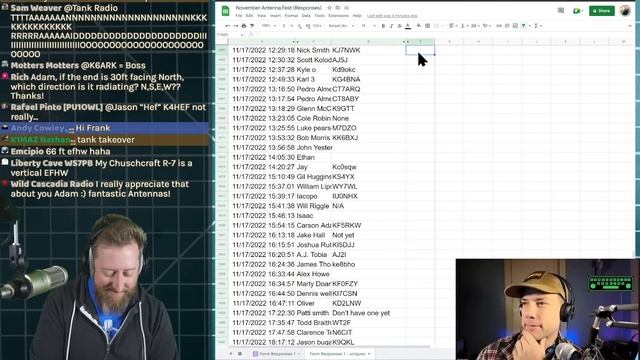Select cell with callsign KD2LNW

(x=369, y=303)
